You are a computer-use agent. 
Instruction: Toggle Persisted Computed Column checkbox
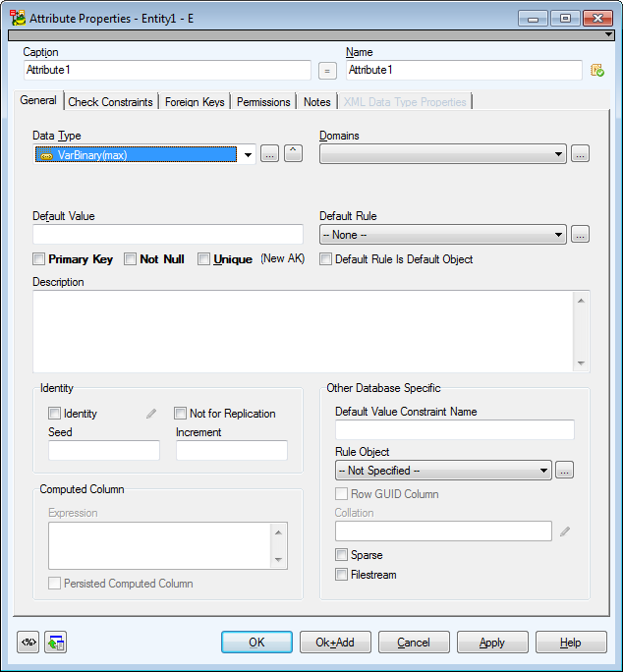coord(54,584)
